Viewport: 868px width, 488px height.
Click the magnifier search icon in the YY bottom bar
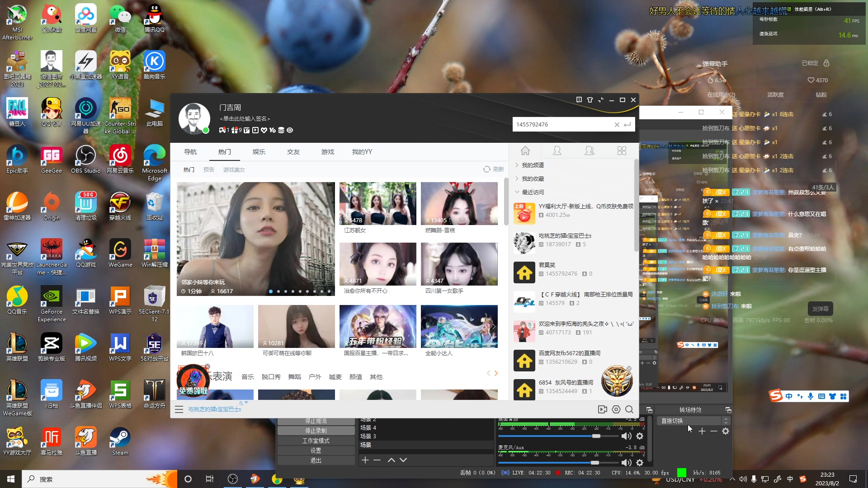pyautogui.click(x=629, y=409)
